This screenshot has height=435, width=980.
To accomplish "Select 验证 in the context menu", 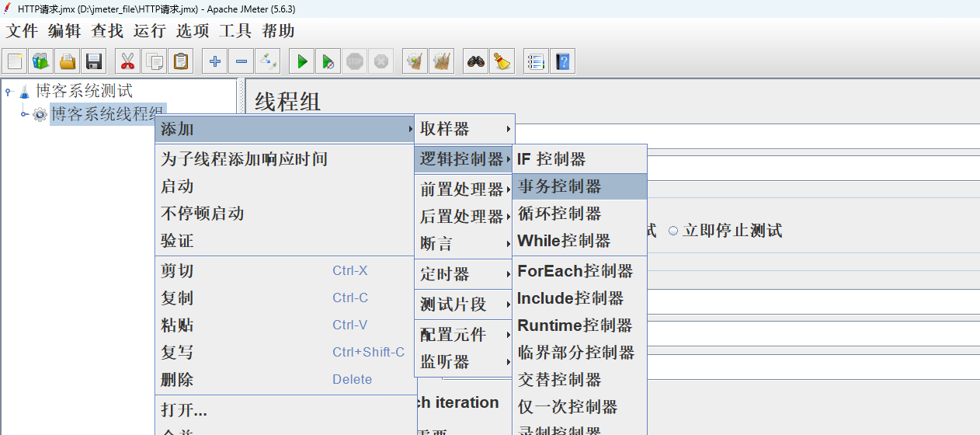I will coord(286,241).
